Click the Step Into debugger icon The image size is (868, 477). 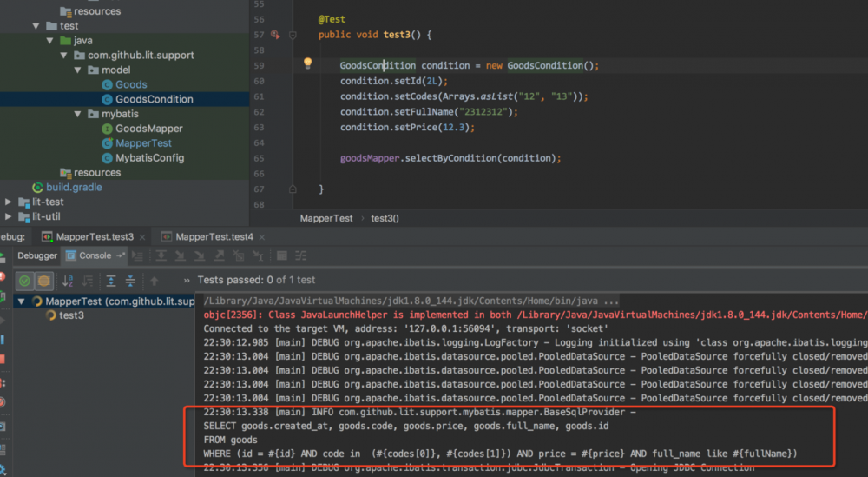point(181,255)
